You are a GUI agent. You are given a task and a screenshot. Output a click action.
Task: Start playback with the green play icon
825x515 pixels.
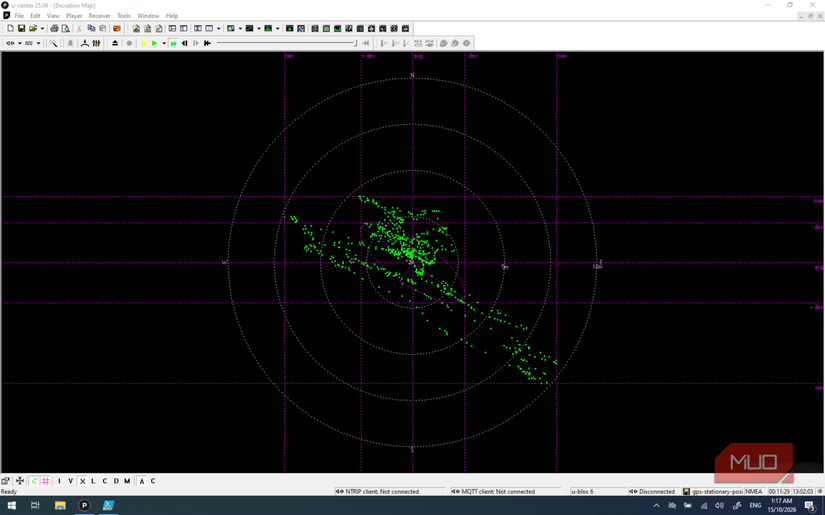coord(154,43)
